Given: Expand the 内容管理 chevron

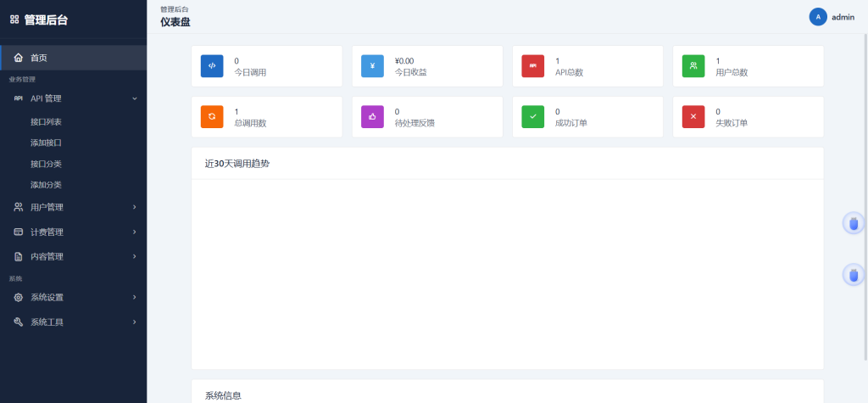Looking at the screenshot, I should [x=135, y=257].
